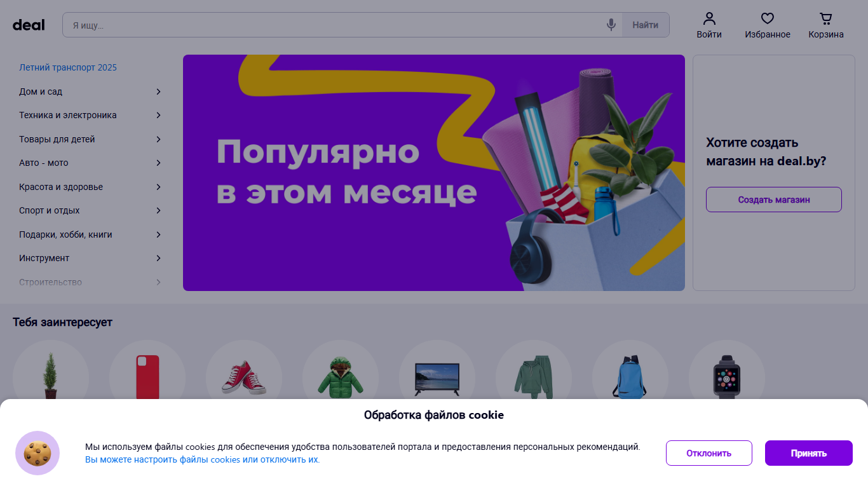The height and width of the screenshot is (488, 868).
Task: Open Техника и электроника category
Action: coord(68,115)
